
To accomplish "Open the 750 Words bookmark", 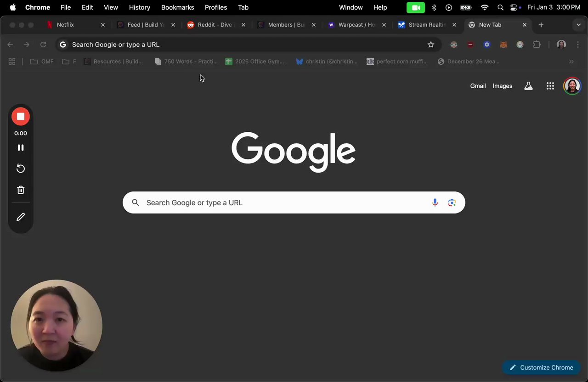I will click(186, 62).
